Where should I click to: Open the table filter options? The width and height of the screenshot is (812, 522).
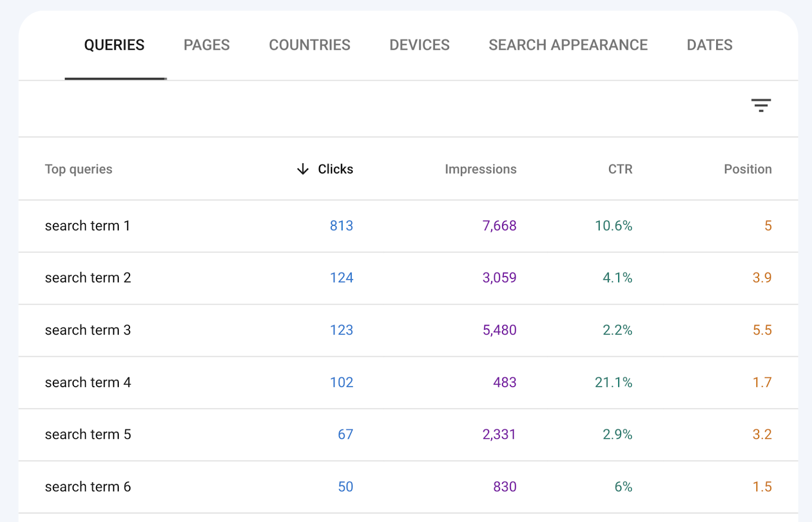[761, 105]
